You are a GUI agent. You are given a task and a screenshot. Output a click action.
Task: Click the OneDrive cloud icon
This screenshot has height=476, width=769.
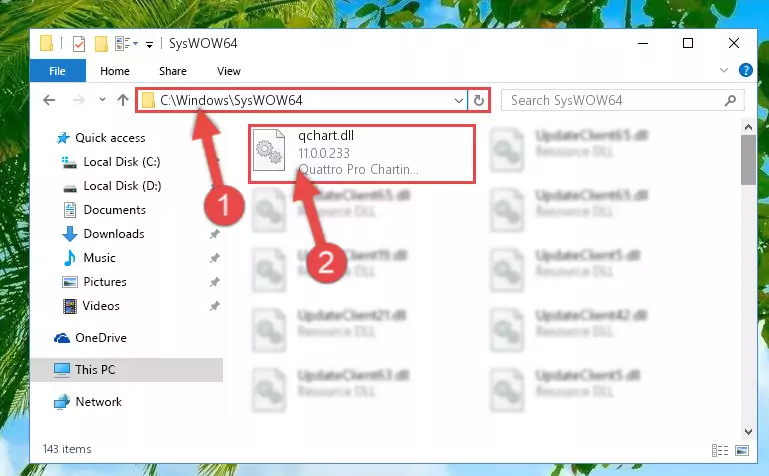(x=62, y=338)
